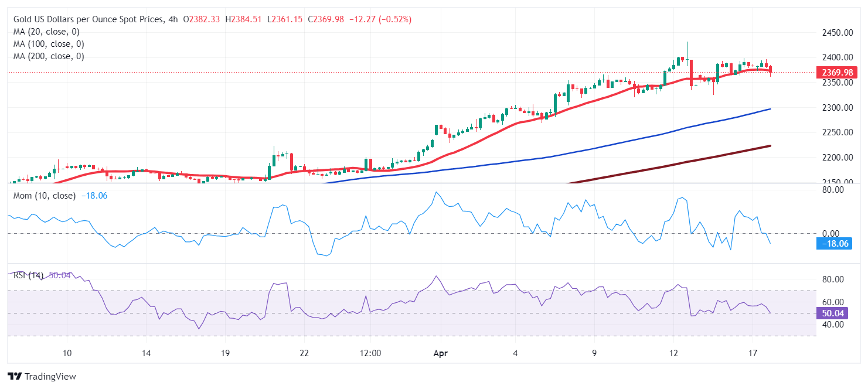
Task: Click the 60.00 level on RSI axis
Action: 832,302
